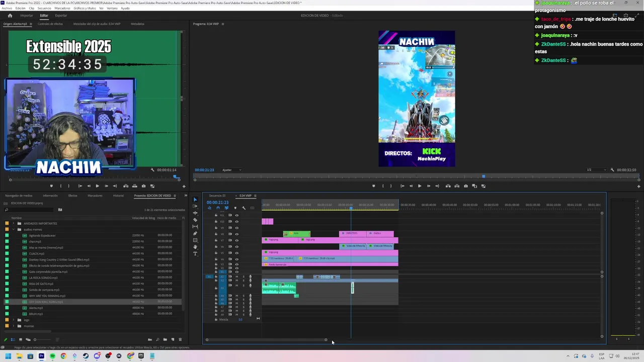Click Export Frame camera icon in Program monitor

[466, 186]
